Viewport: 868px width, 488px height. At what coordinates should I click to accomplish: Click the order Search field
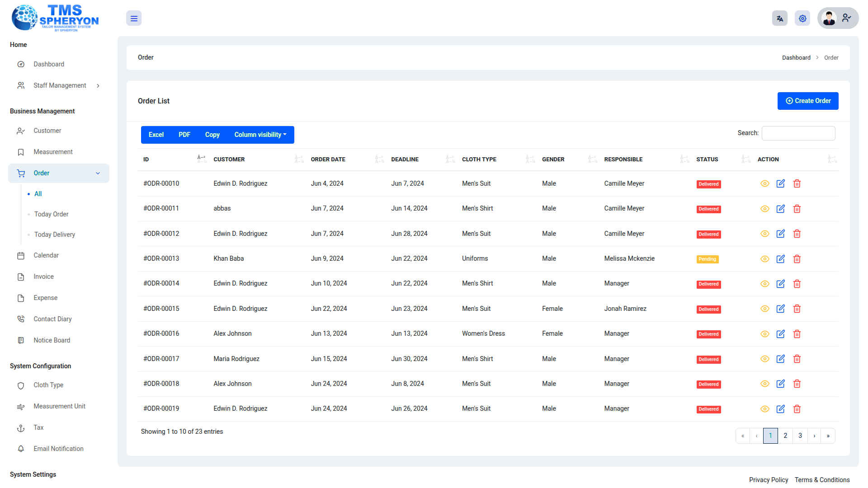798,133
